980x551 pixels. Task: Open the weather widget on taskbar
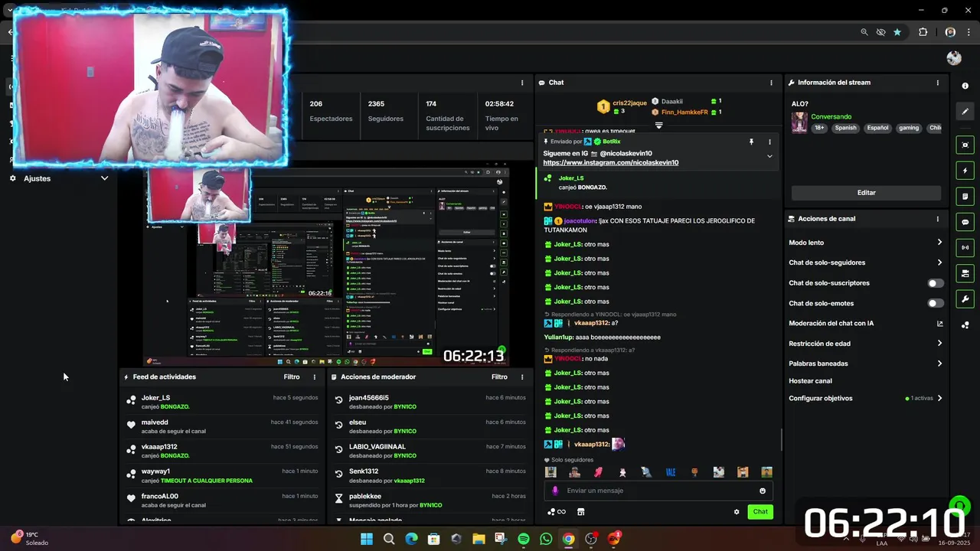point(29,538)
